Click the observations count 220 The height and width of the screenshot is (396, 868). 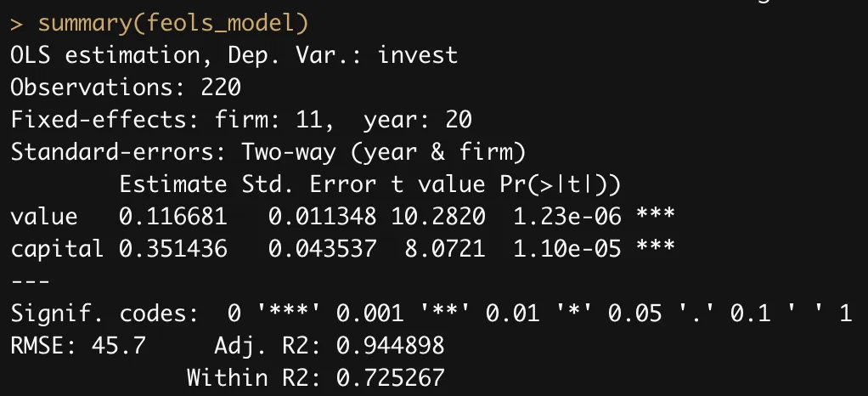coord(221,88)
